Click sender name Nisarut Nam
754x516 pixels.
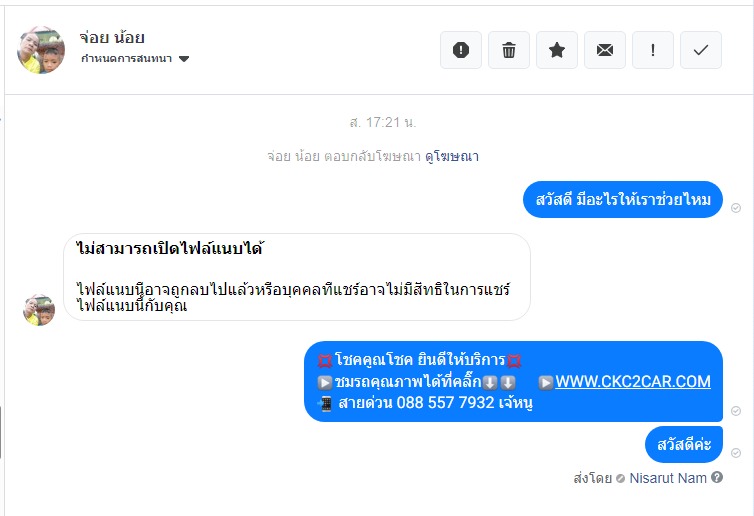point(668,478)
